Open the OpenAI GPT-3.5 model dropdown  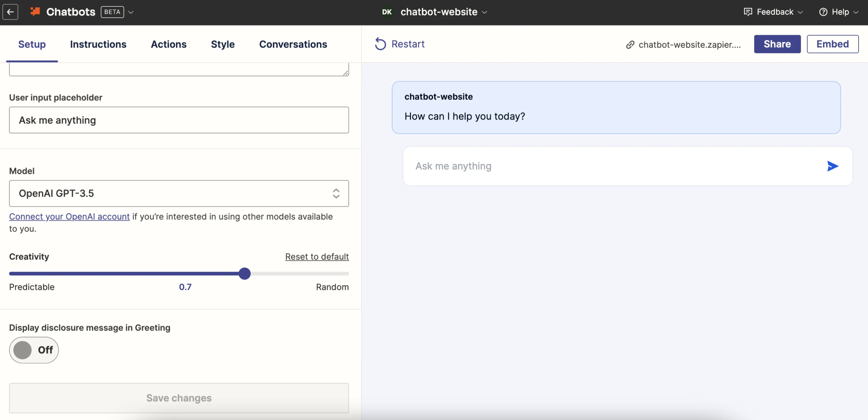pos(179,193)
